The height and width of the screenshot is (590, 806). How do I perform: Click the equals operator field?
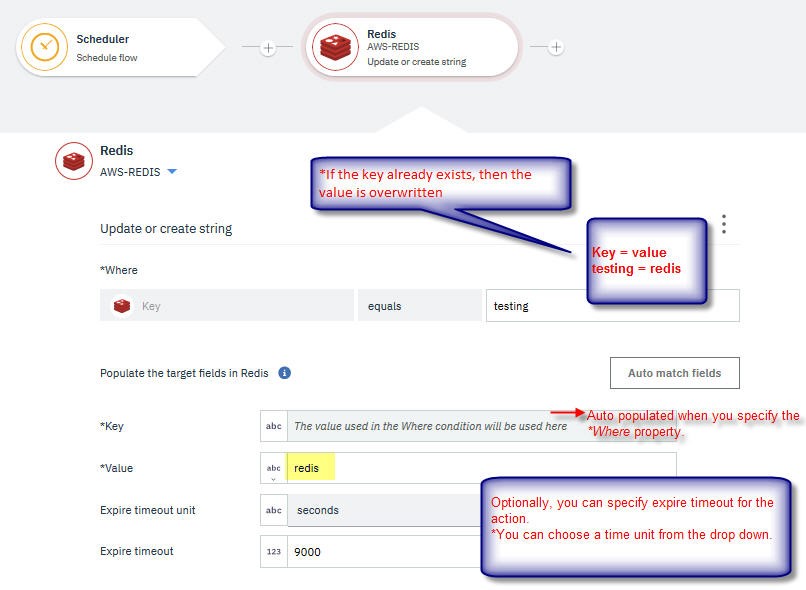click(419, 306)
